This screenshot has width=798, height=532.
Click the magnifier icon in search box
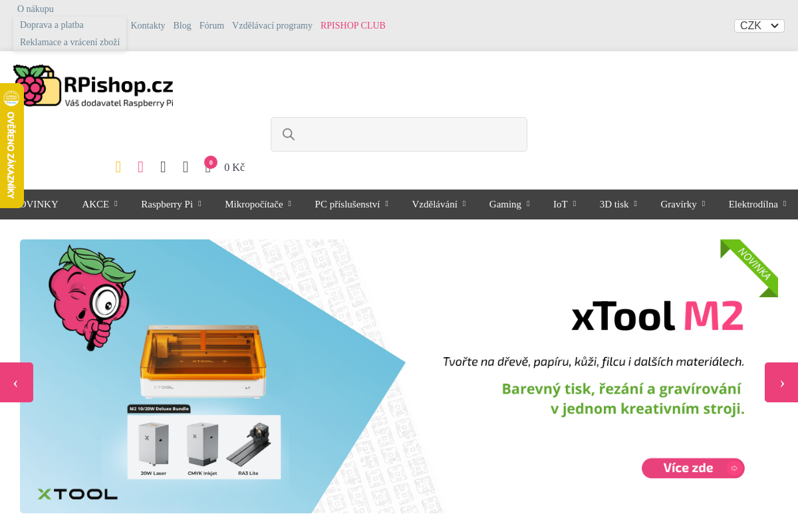point(289,134)
